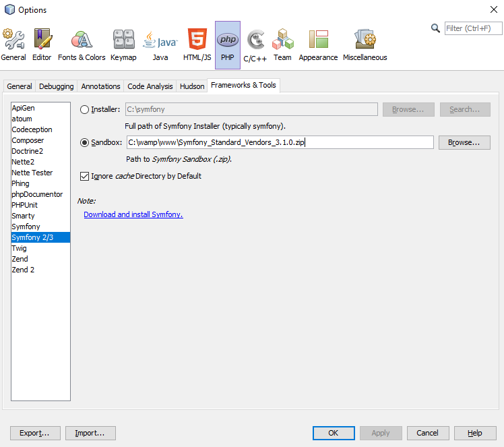Viewport: 504px width, 447px height.
Task: Open the Miscellaneous options category
Action: (365, 45)
